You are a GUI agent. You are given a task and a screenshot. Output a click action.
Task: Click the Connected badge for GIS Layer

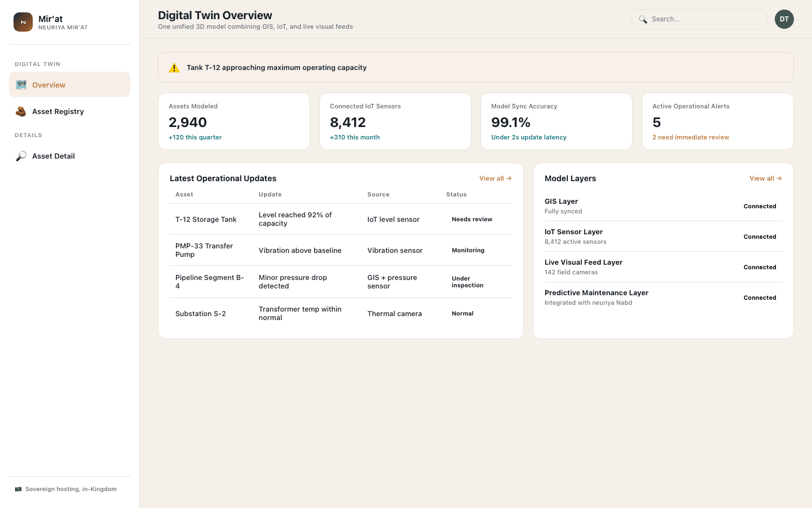(760, 206)
